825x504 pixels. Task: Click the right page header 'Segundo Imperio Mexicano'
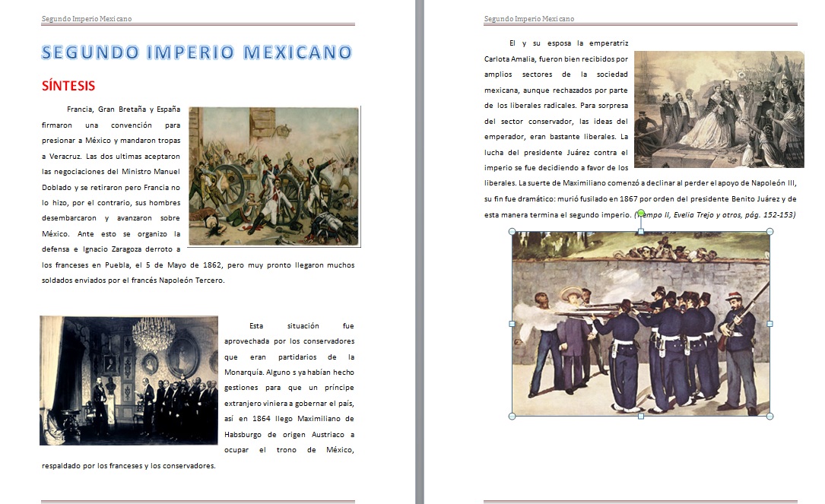(528, 18)
